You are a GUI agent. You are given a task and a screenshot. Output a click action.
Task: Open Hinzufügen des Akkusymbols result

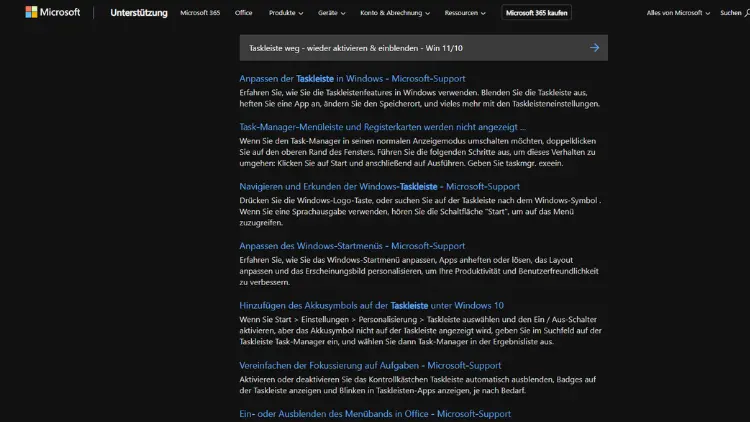371,306
